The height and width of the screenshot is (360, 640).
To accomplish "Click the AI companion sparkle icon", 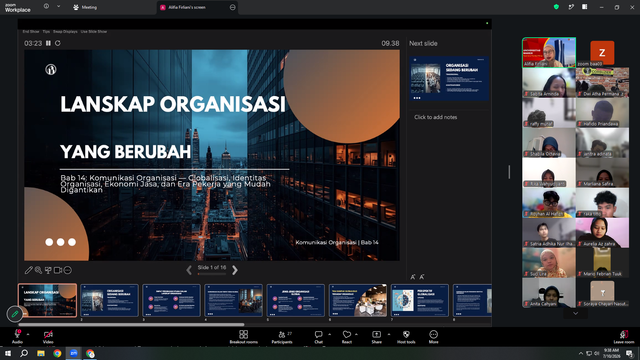I will point(571,7).
